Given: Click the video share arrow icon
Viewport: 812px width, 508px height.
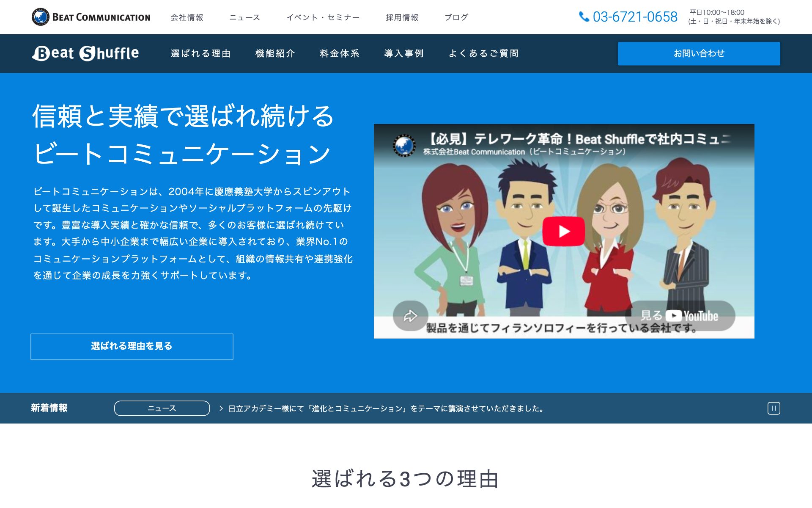Looking at the screenshot, I should (410, 316).
